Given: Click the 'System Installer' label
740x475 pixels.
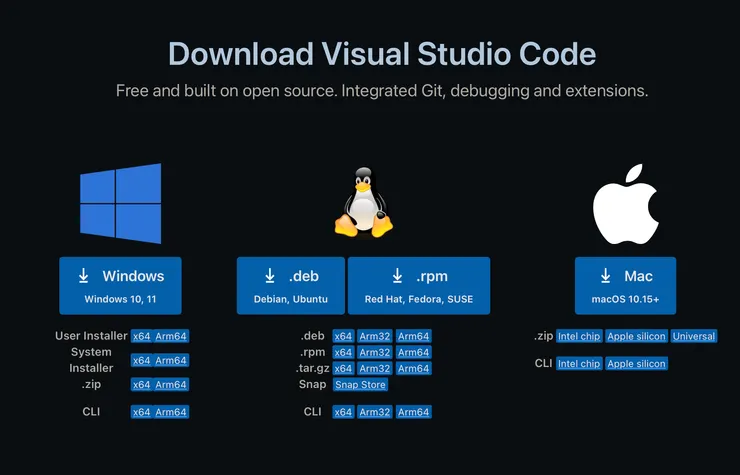Looking at the screenshot, I should (x=91, y=360).
